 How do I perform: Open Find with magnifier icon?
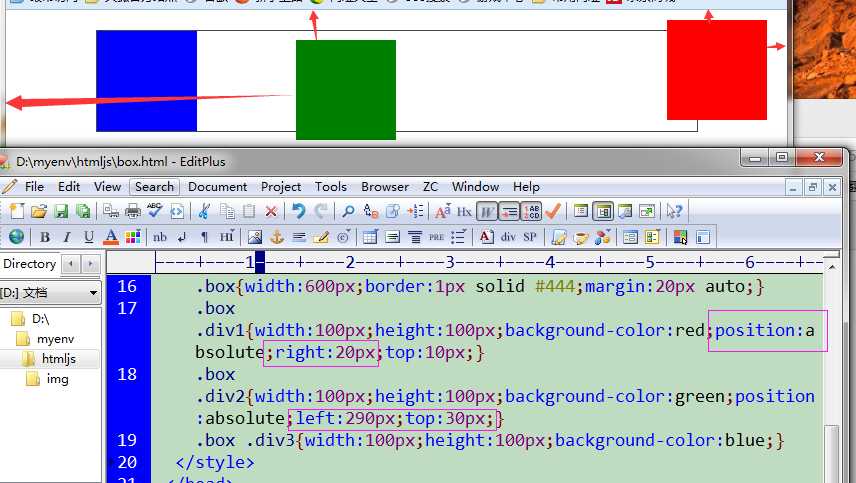point(348,211)
